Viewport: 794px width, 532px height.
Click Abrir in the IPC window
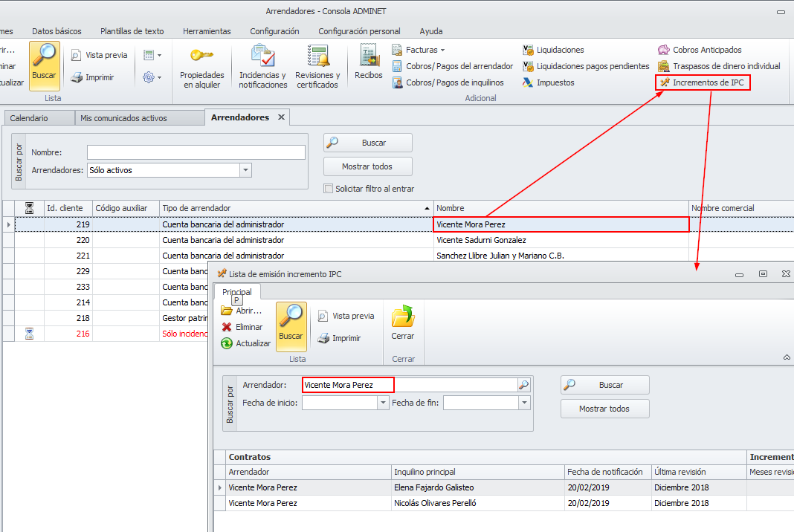[x=242, y=311]
